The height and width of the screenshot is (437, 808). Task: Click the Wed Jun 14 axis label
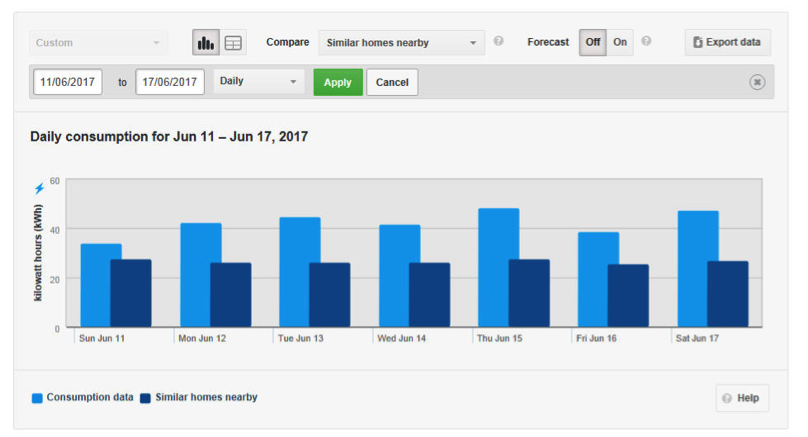pyautogui.click(x=401, y=338)
